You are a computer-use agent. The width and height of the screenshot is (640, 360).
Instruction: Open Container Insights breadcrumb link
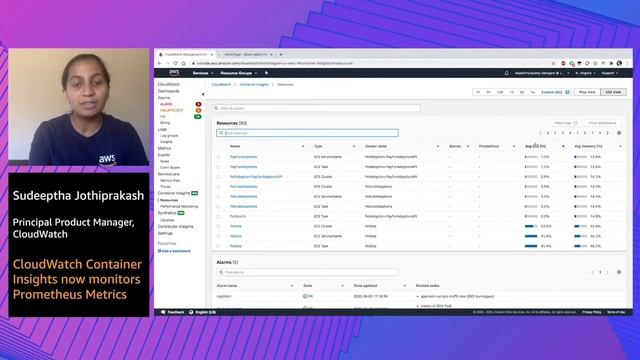254,84
